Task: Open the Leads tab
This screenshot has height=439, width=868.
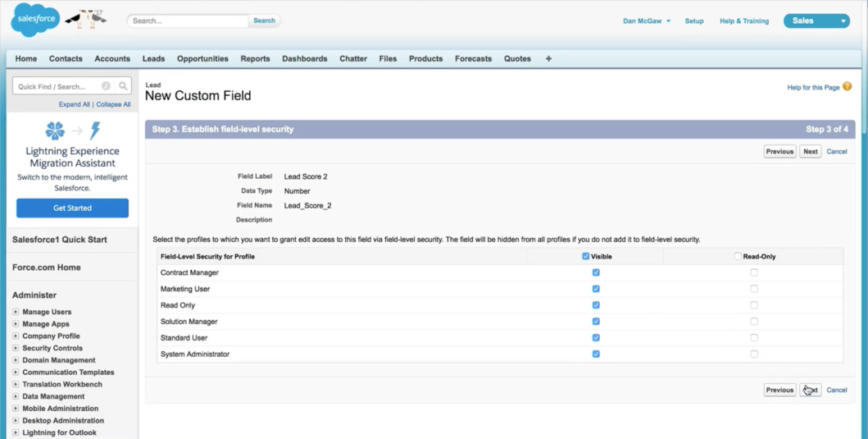Action: [153, 58]
